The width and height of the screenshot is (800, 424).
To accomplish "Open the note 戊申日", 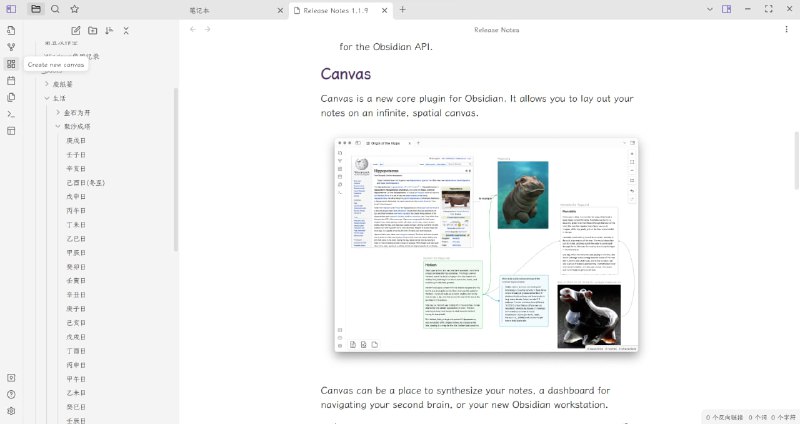I will pyautogui.click(x=76, y=196).
